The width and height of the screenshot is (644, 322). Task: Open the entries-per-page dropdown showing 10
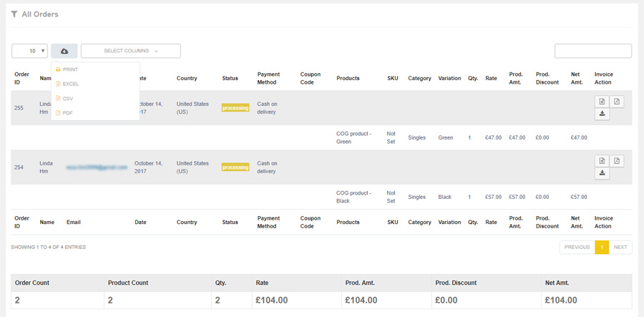pos(29,51)
